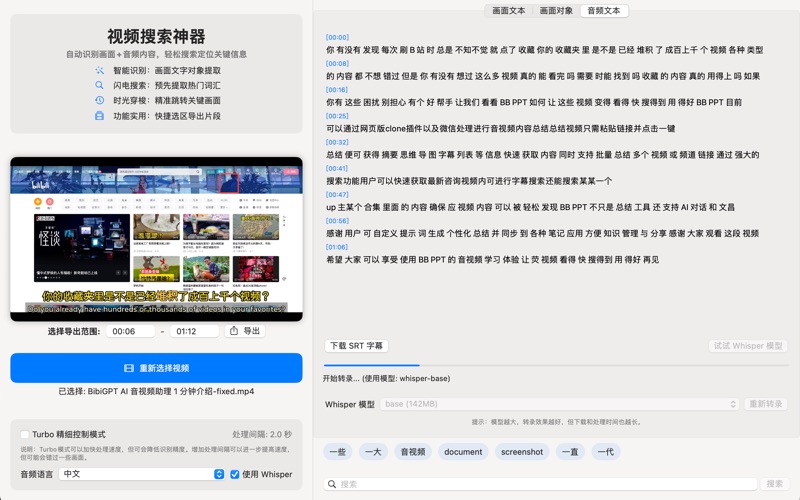Click the icon beside 功能实用
800x500 pixels.
(x=99, y=116)
